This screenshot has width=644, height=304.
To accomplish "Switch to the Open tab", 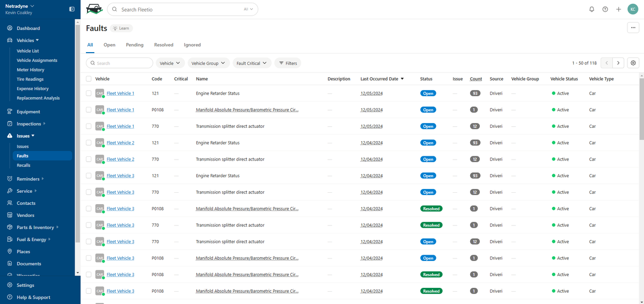I will [x=109, y=45].
